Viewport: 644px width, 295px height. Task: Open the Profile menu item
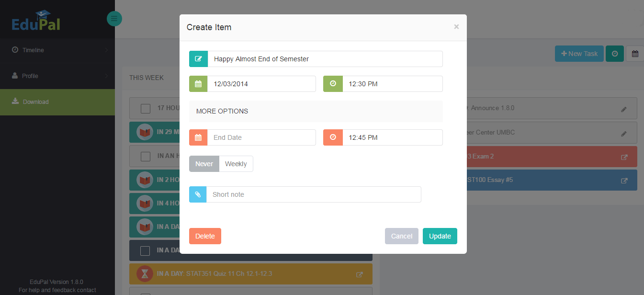(x=57, y=76)
